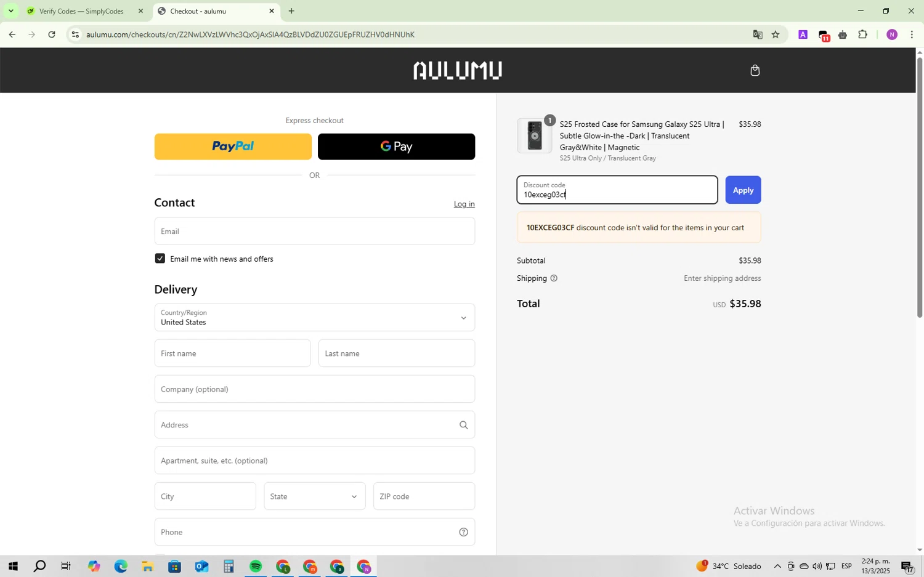Open the Chrome profile avatar N
924x577 pixels.
click(892, 34)
